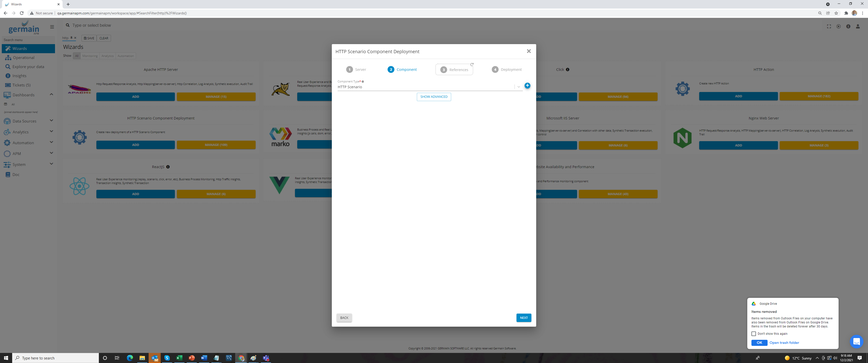
Task: Open the Component Type dropdown arrow
Action: 519,87
